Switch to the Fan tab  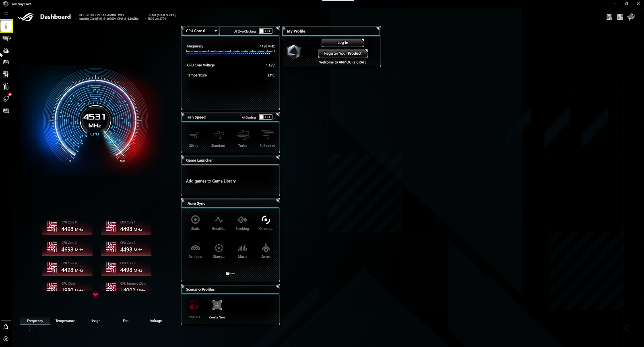click(x=126, y=321)
